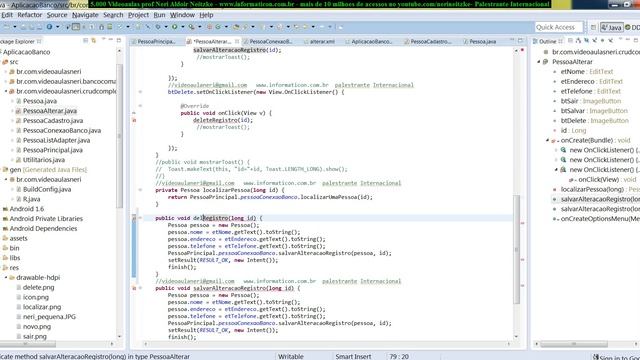Toggle Hide Non-Public Members in Outline
The image size is (640, 360).
pyautogui.click(x=602, y=41)
